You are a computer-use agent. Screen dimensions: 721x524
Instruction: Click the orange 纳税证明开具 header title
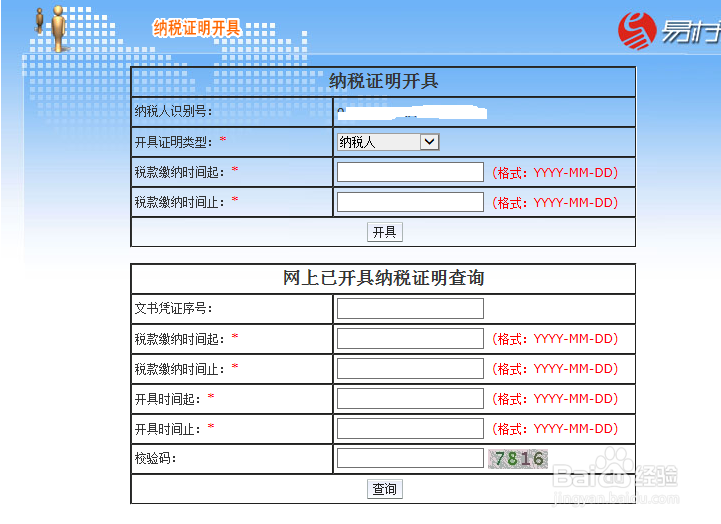[197, 28]
